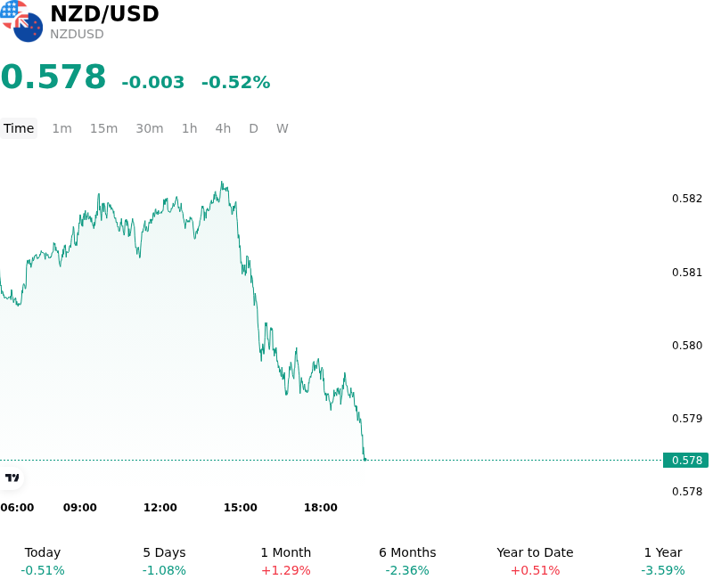
Task: Choose the D daily interval
Action: (x=254, y=128)
